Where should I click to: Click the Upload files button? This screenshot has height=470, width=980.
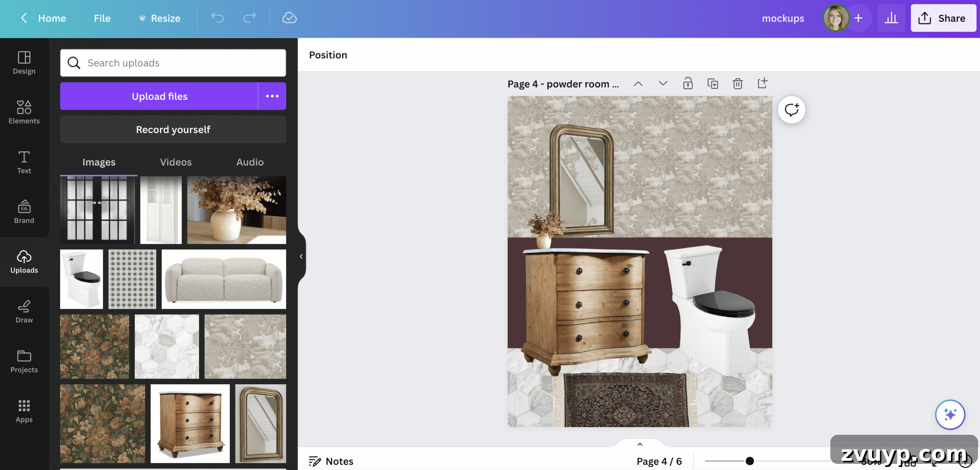pos(159,96)
